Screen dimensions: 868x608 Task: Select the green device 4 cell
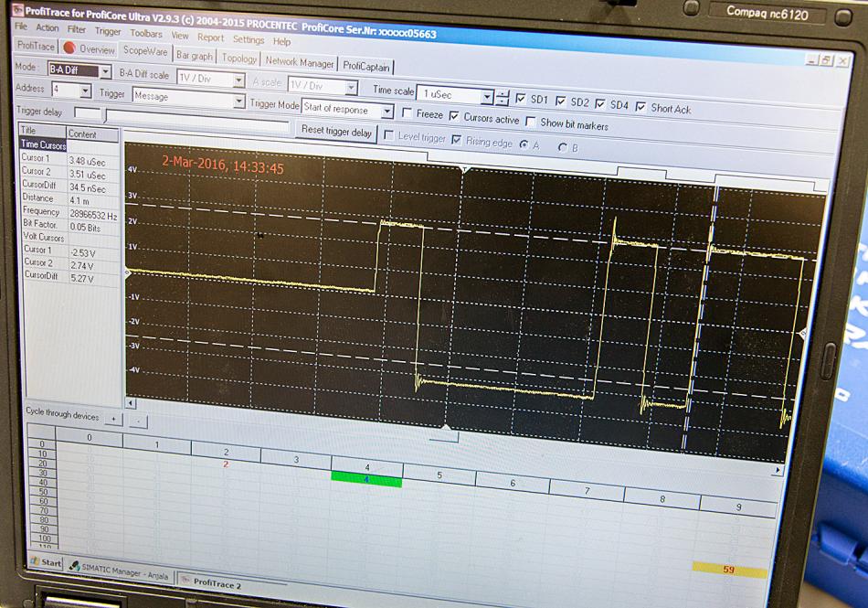pos(366,479)
